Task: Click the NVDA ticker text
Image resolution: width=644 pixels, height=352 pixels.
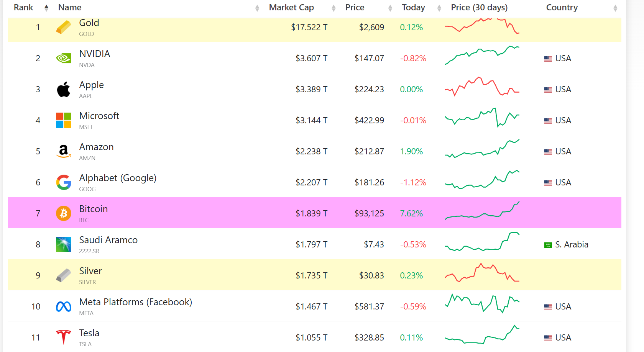Action: 87,65
